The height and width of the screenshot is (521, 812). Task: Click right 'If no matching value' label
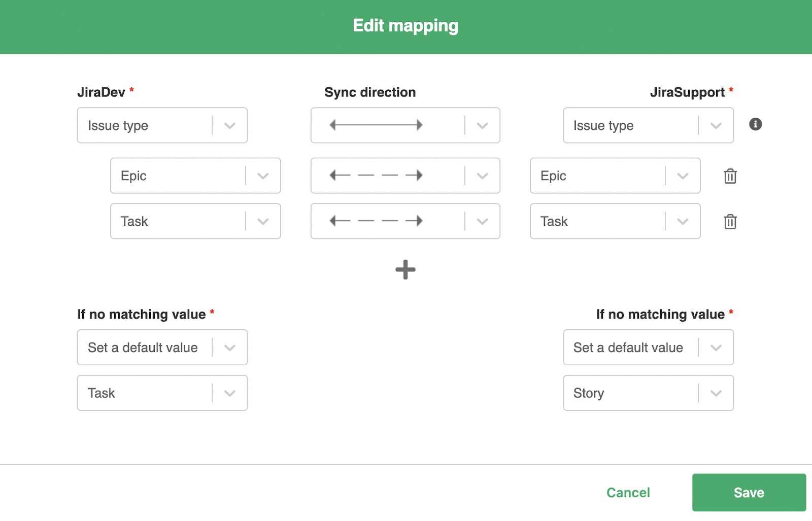click(660, 315)
